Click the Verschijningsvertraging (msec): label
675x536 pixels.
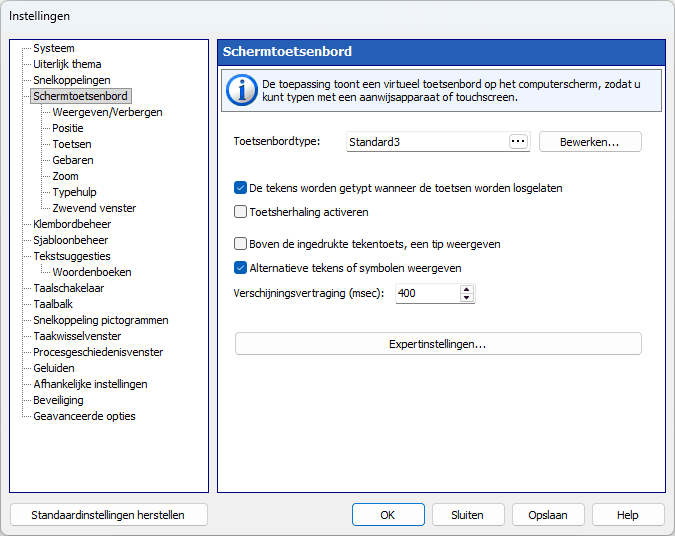[x=309, y=293]
